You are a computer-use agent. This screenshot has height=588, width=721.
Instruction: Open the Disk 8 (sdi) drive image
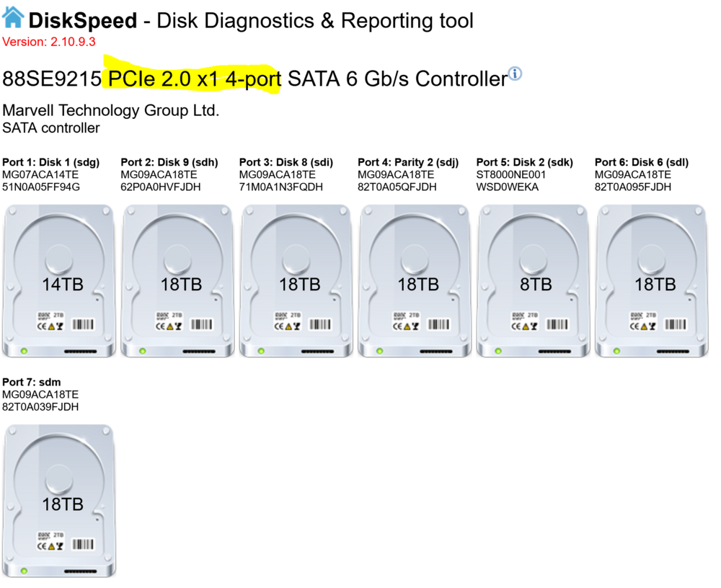pos(296,281)
